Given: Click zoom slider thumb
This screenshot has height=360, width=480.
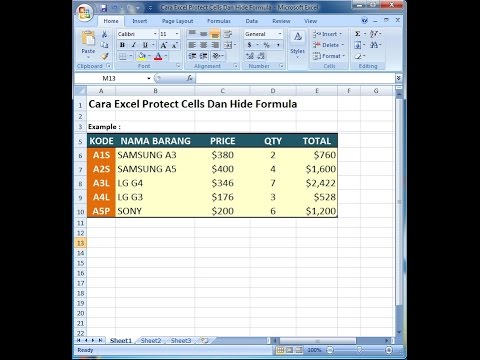Looking at the screenshot, I should pos(359,350).
